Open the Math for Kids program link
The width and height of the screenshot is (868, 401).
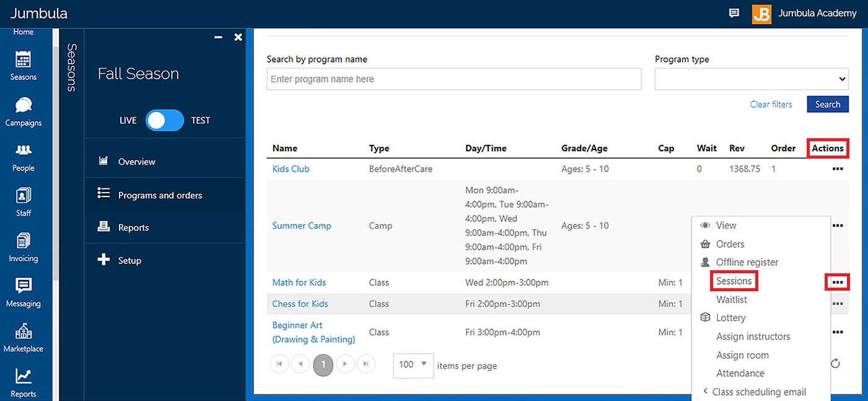299,283
